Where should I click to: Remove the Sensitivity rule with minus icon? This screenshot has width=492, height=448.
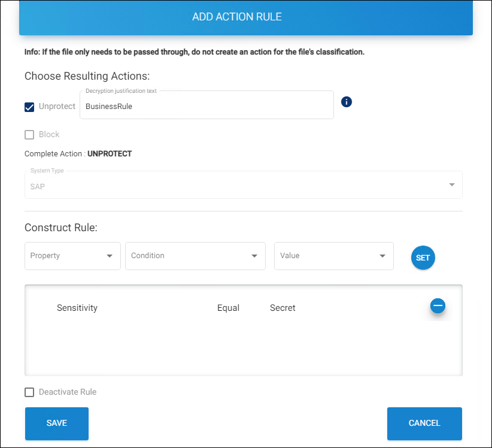coord(438,306)
